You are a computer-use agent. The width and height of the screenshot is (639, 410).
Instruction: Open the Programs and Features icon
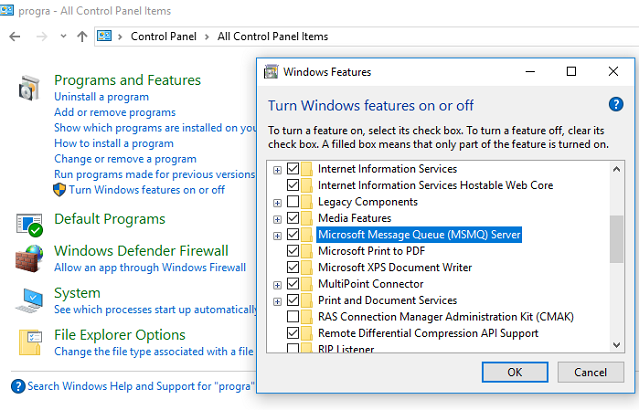click(x=29, y=88)
